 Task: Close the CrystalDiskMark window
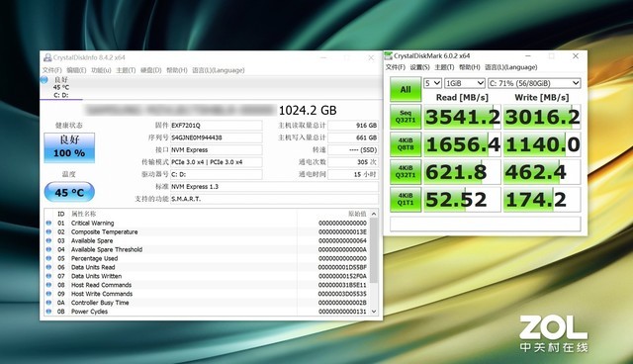tap(576, 56)
